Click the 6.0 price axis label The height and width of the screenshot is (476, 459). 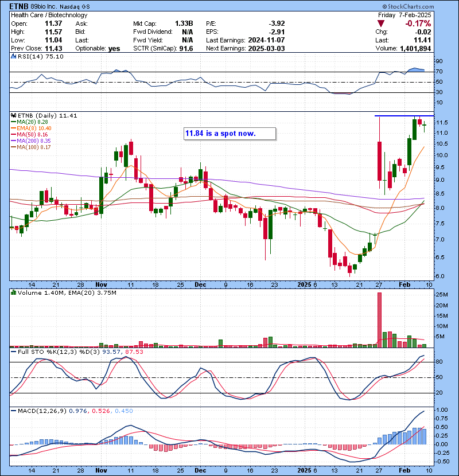tap(440, 276)
